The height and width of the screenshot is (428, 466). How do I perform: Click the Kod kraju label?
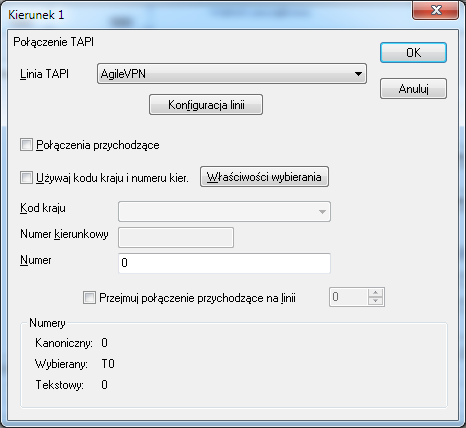[43, 208]
